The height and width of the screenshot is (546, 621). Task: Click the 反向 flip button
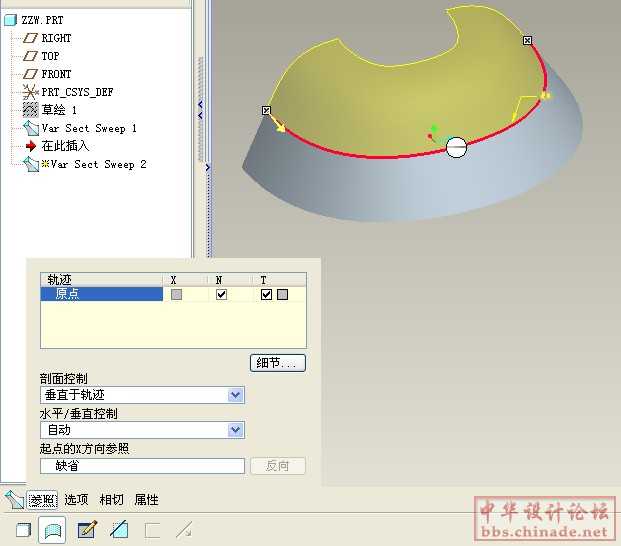278,466
